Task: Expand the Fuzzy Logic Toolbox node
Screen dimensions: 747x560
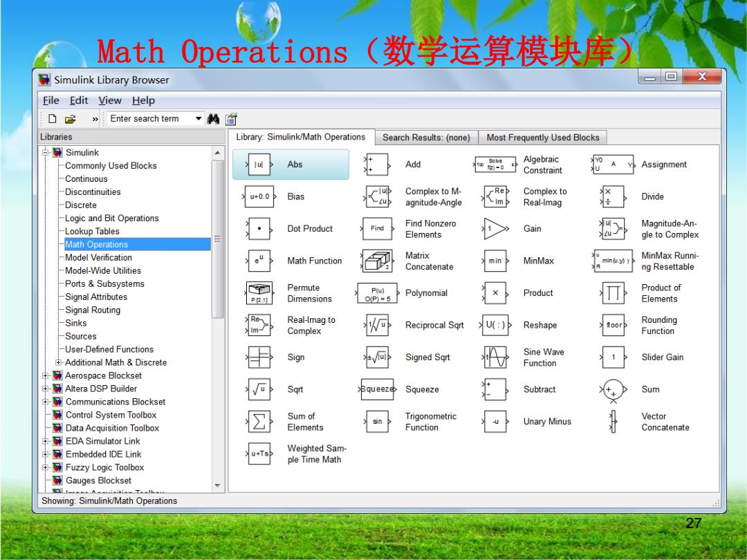Action: tap(46, 467)
